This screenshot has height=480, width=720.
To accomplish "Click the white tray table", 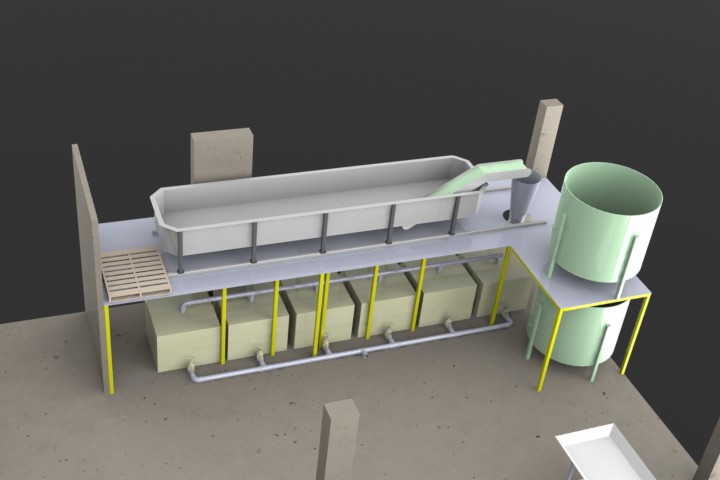I will pos(606,452).
